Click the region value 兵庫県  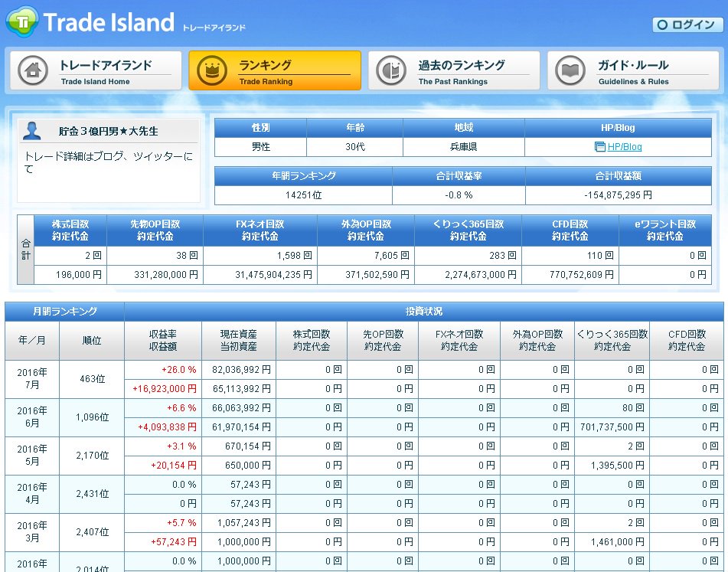point(463,147)
